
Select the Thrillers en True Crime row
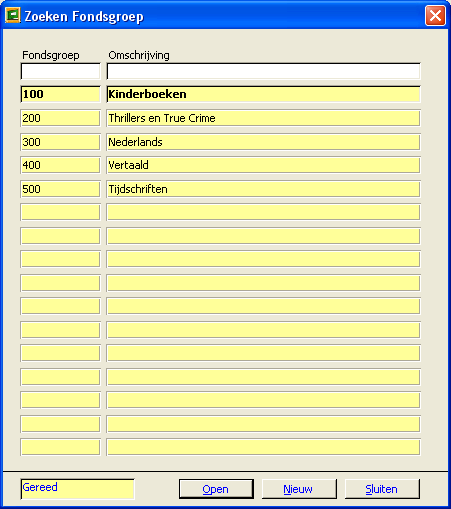[x=263, y=118]
